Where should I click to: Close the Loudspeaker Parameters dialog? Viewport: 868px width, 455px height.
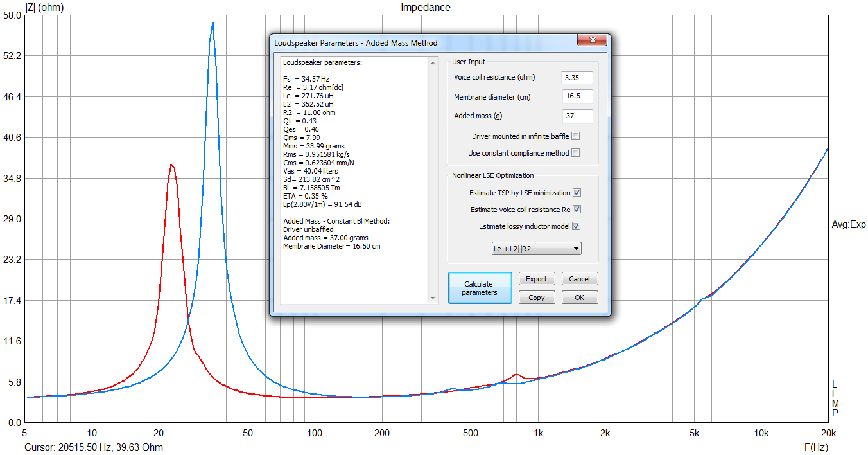(x=592, y=40)
